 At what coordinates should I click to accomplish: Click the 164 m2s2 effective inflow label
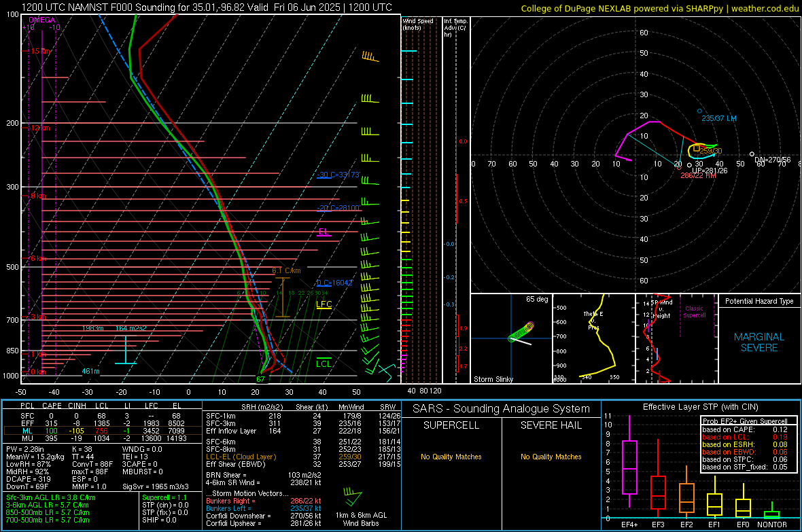tap(131, 328)
